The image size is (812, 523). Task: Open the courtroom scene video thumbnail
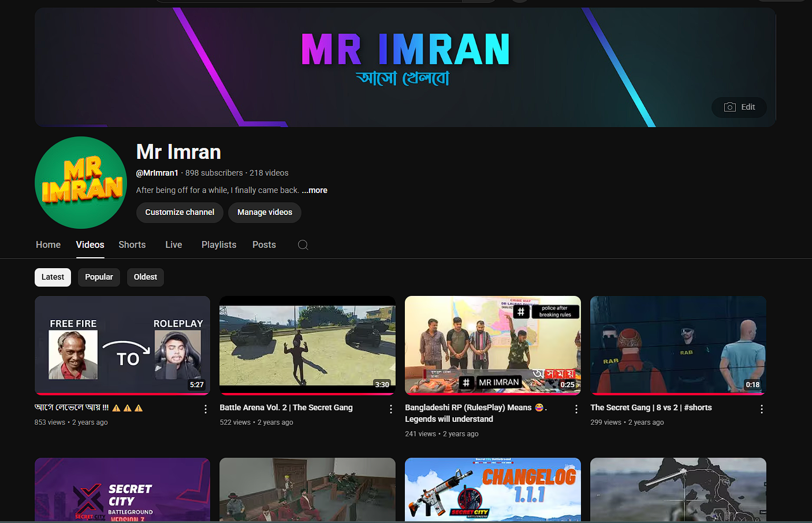pos(307,489)
